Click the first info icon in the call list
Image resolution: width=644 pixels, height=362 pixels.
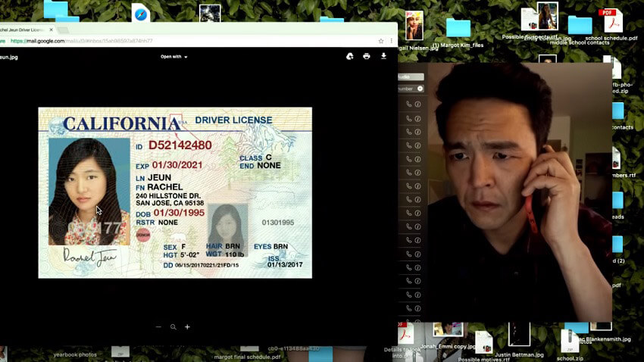click(417, 104)
